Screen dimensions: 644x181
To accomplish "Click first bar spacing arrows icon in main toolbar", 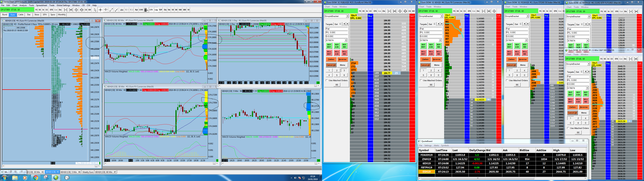I will [66, 10].
